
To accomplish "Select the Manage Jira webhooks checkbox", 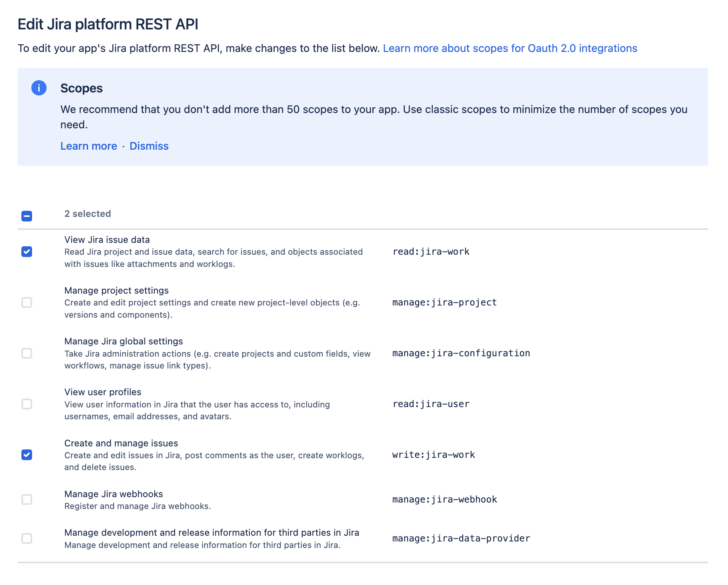I will coord(27,499).
